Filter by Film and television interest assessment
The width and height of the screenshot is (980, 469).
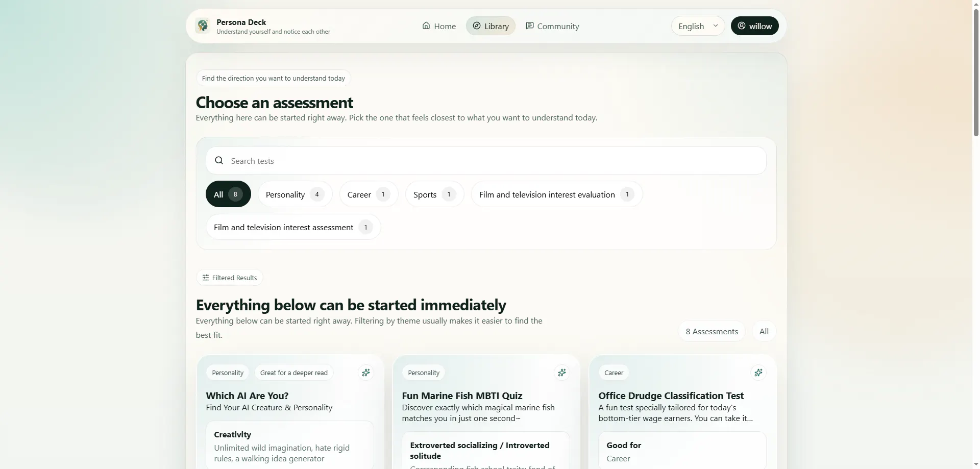pos(293,227)
